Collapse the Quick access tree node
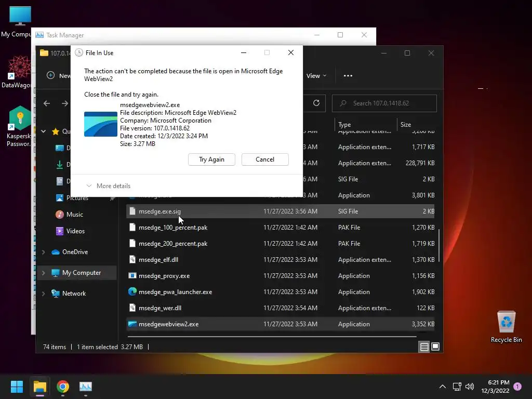 [x=44, y=131]
